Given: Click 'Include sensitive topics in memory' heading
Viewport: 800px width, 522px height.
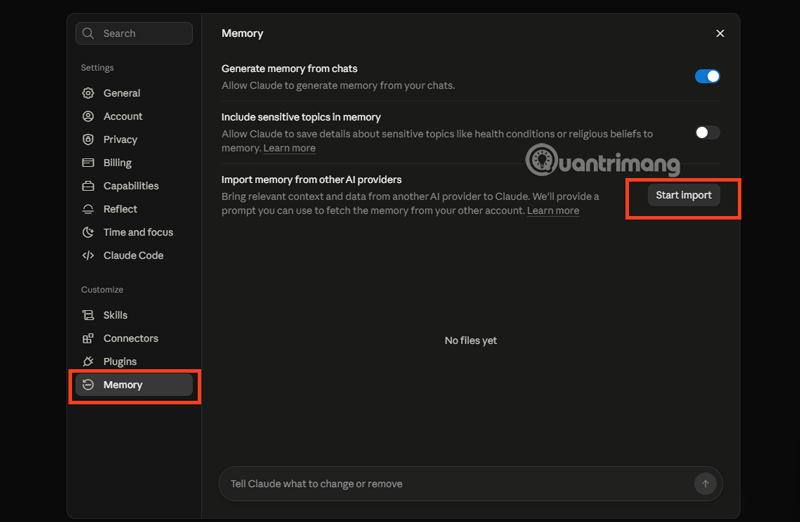Looking at the screenshot, I should (301, 117).
